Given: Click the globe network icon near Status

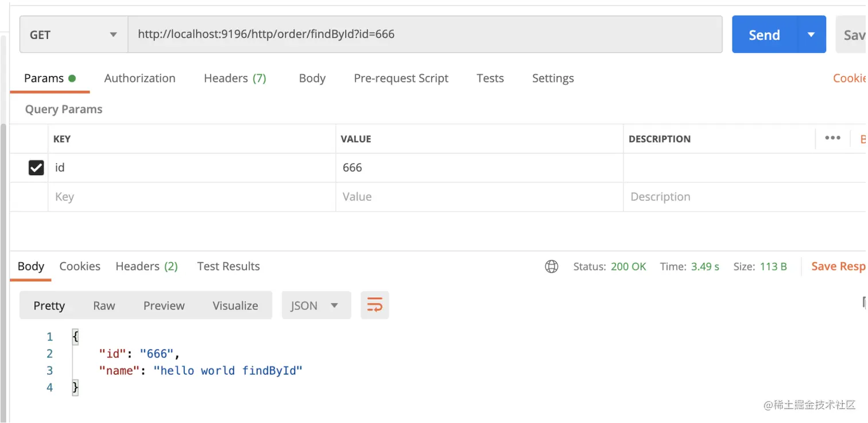Looking at the screenshot, I should (551, 266).
